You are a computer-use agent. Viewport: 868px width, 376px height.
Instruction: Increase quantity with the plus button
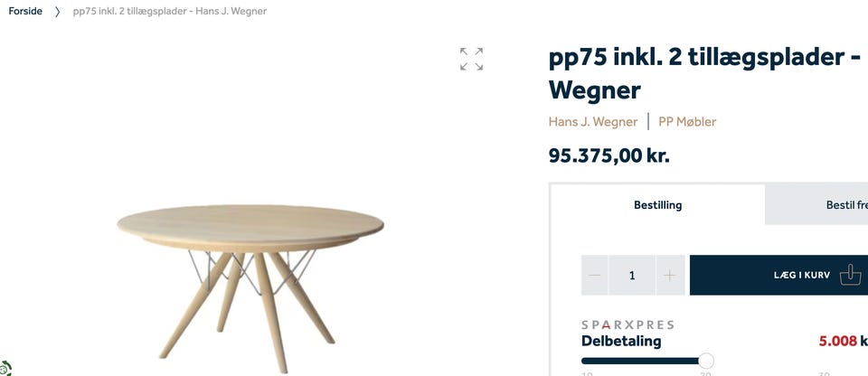670,275
